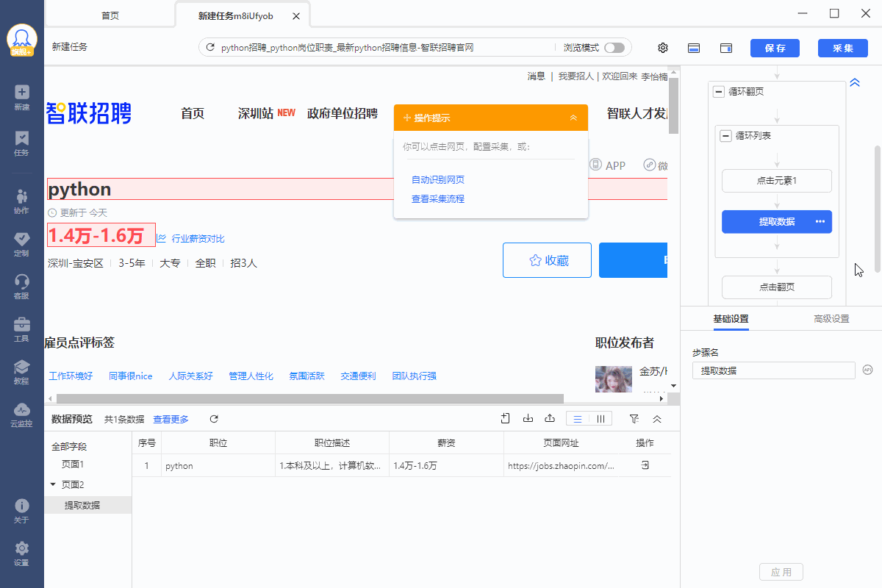Open 教程 (Tutorials) in the sidebar
Viewport: 882px width, 588px height.
pyautogui.click(x=21, y=372)
